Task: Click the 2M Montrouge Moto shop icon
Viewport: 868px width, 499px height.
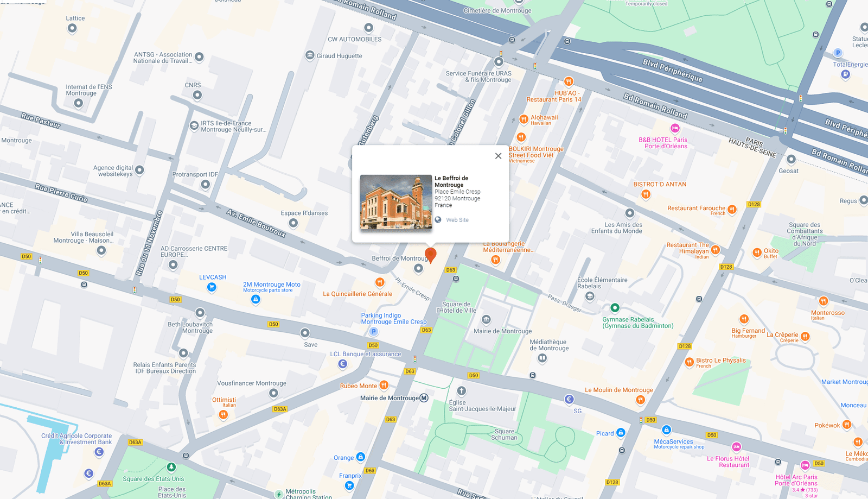Action: click(x=256, y=299)
